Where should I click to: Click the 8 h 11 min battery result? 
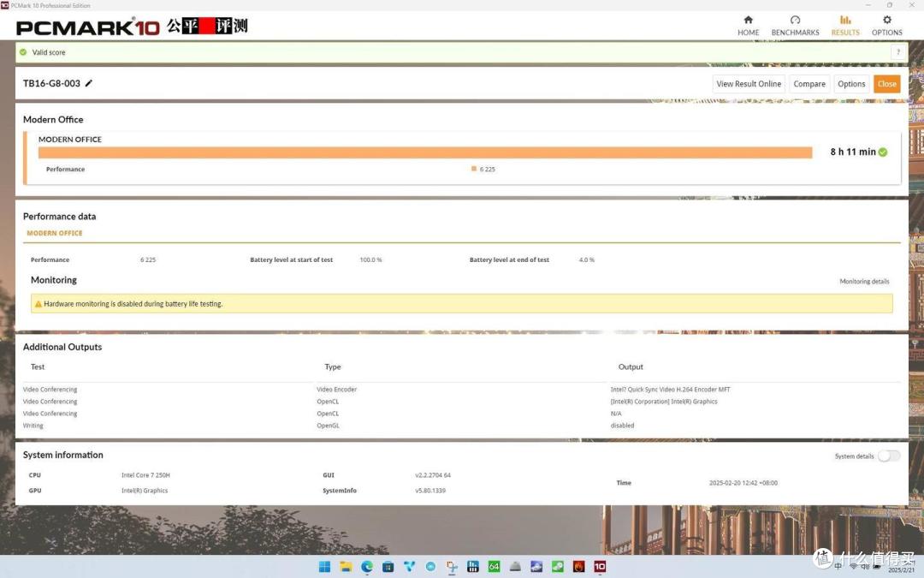pyautogui.click(x=853, y=152)
